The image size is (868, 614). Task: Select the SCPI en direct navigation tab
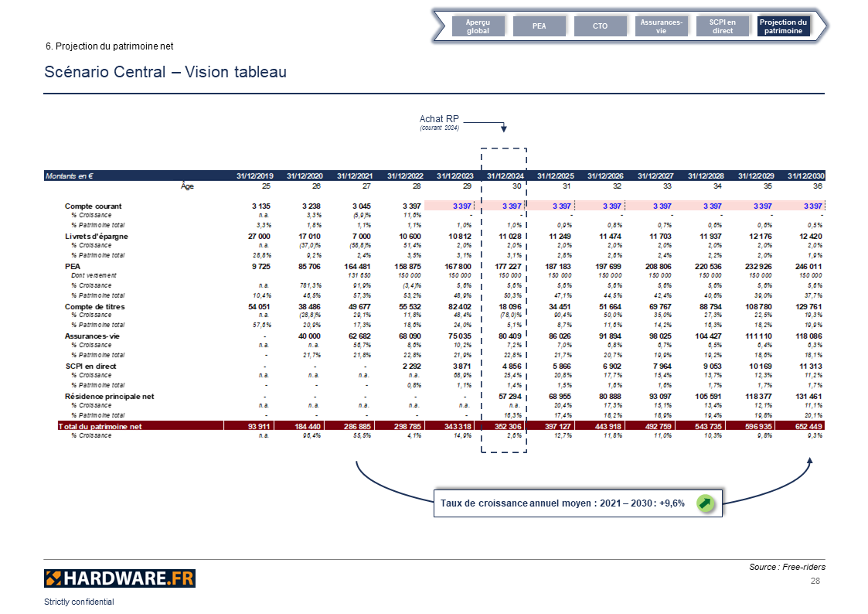pos(723,26)
